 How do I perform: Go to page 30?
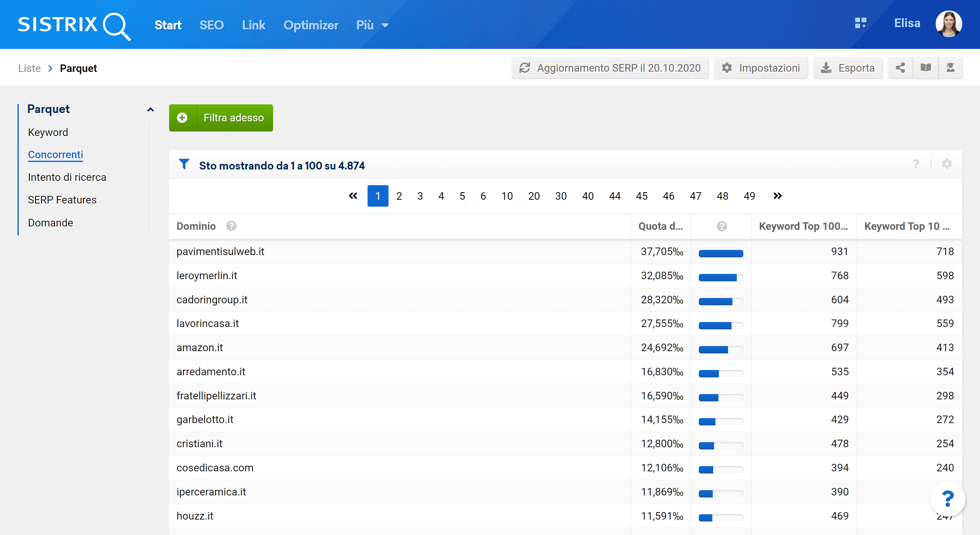pyautogui.click(x=561, y=196)
